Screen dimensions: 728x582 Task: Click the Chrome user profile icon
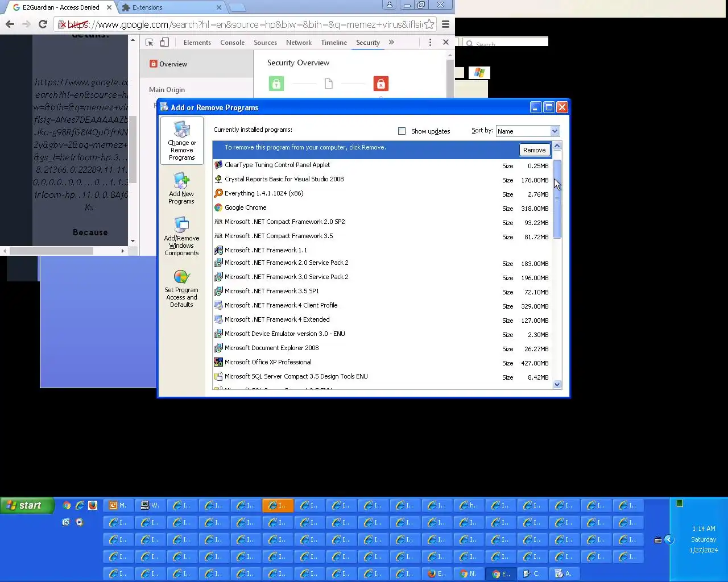(x=390, y=5)
